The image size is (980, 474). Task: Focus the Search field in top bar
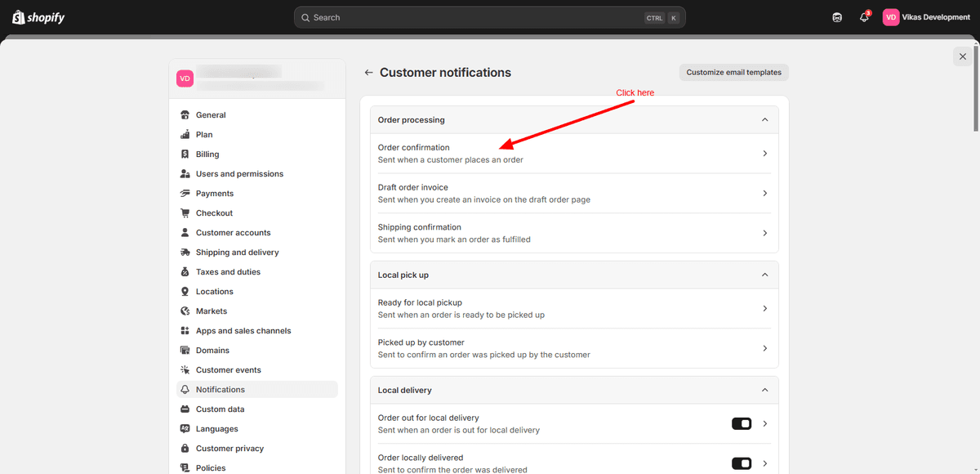pyautogui.click(x=490, y=17)
